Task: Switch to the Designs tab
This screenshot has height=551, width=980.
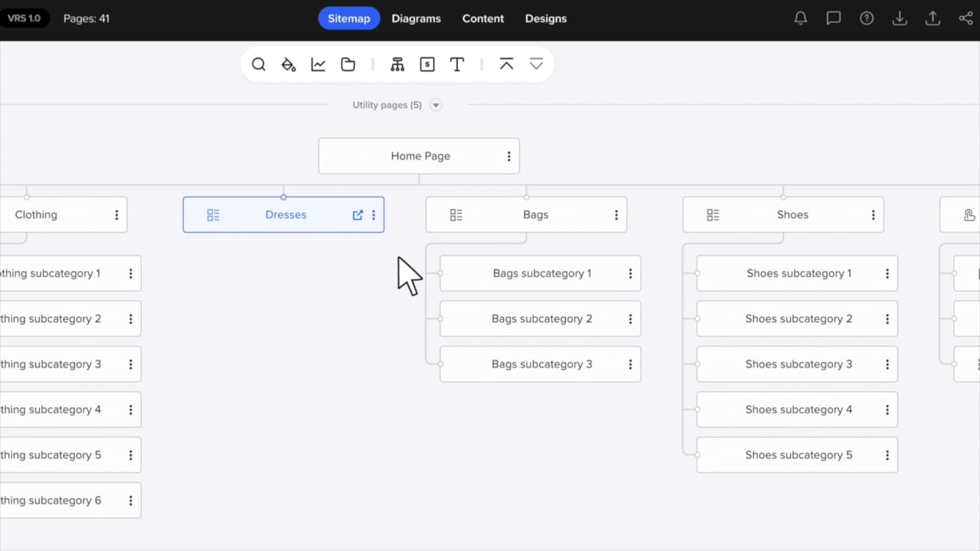Action: click(546, 18)
